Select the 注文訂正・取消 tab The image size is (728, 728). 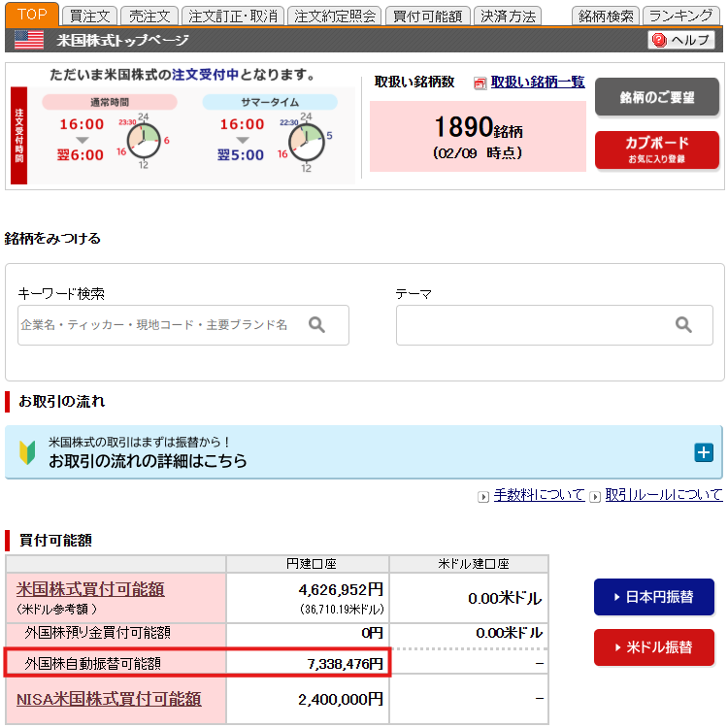[233, 16]
